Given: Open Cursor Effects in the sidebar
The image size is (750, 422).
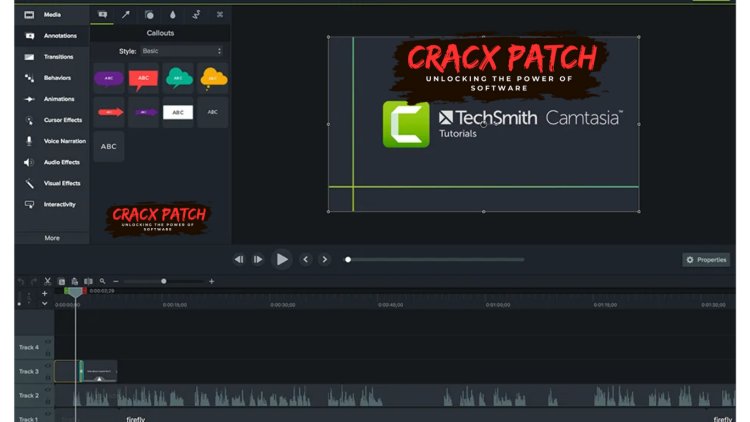Looking at the screenshot, I should (52, 120).
